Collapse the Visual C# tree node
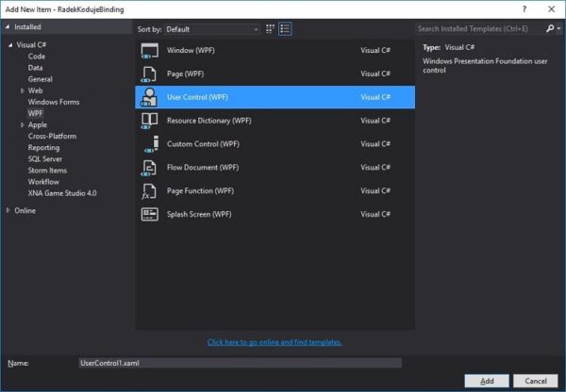Viewport: 566px width, 392px height. coord(8,44)
